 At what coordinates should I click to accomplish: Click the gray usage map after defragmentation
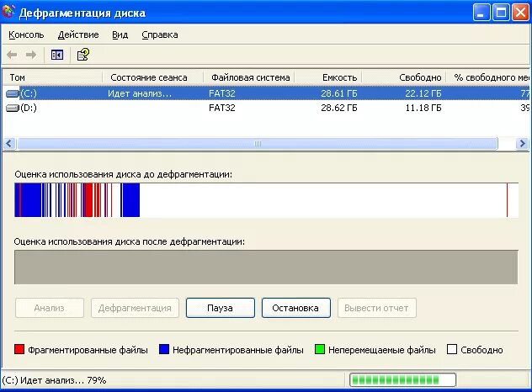coord(266,268)
